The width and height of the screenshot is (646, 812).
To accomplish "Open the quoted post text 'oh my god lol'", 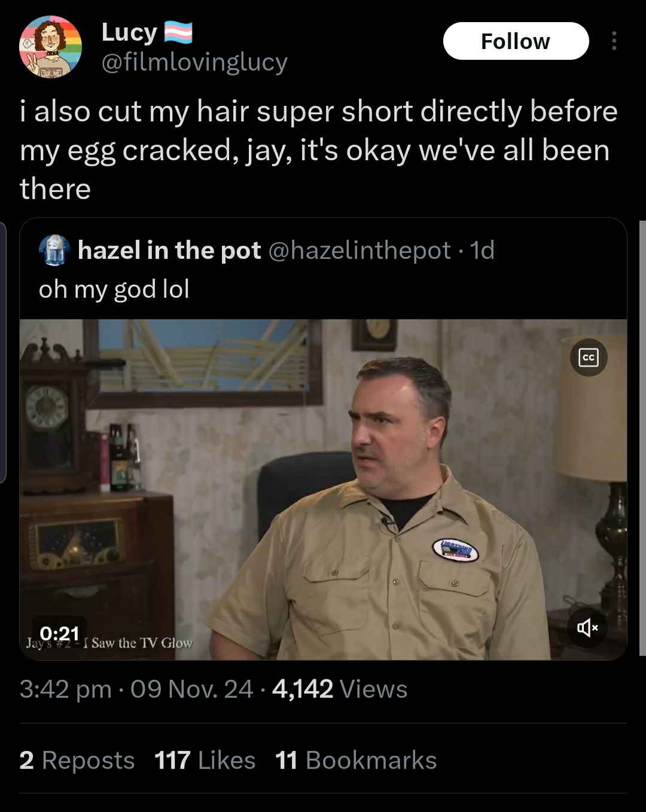I will (114, 289).
